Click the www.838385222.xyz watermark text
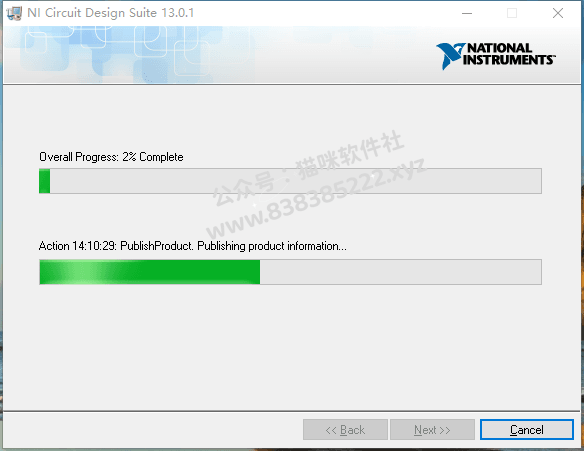The width and height of the screenshot is (584, 451). (316, 199)
